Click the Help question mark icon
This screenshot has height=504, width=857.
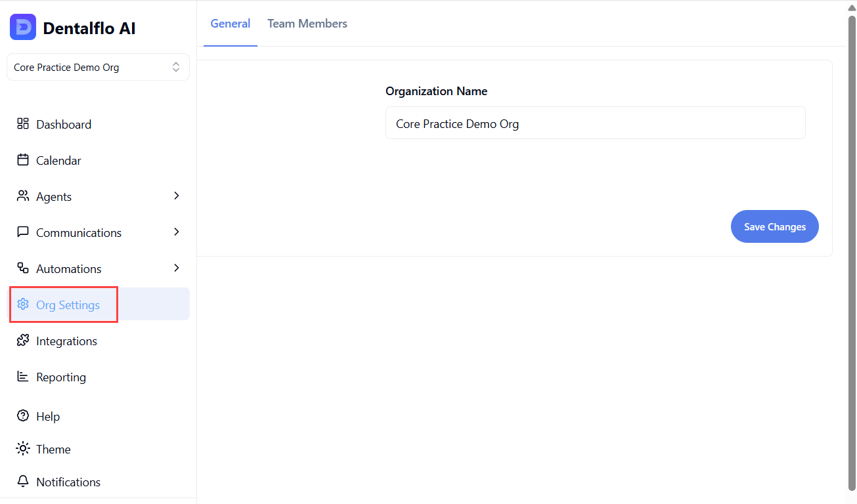pos(23,415)
